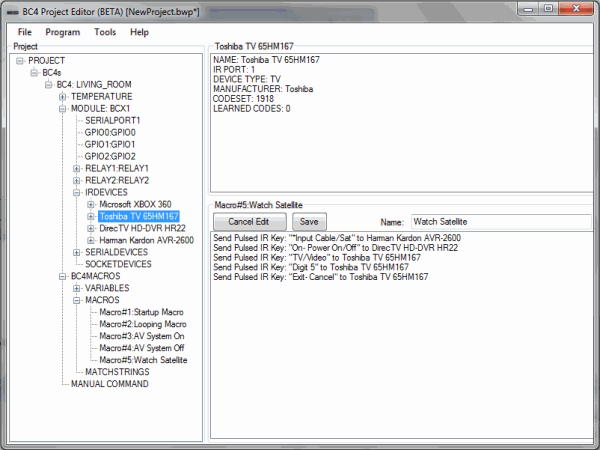Viewport: 600px width, 450px height.
Task: Select Harman Kardon AVR-2600 device
Action: click(147, 240)
